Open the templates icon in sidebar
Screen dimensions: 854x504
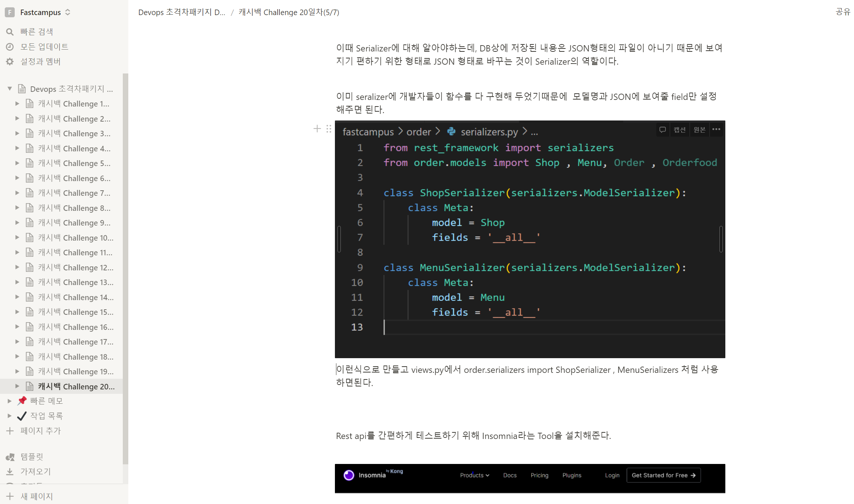pos(10,457)
